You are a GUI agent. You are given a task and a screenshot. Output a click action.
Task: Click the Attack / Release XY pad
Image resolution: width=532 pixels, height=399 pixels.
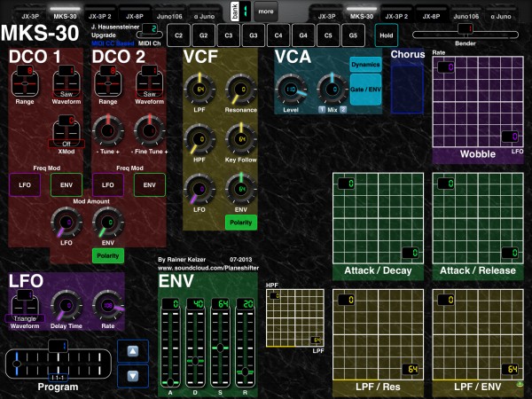pyautogui.click(x=478, y=218)
